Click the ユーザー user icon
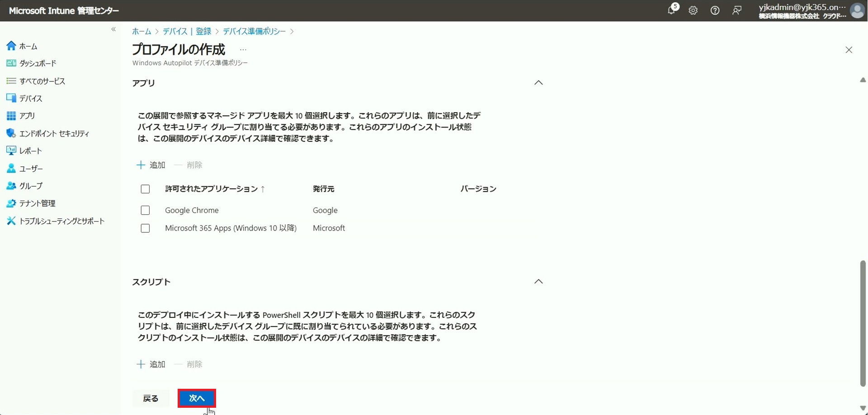 click(x=11, y=168)
